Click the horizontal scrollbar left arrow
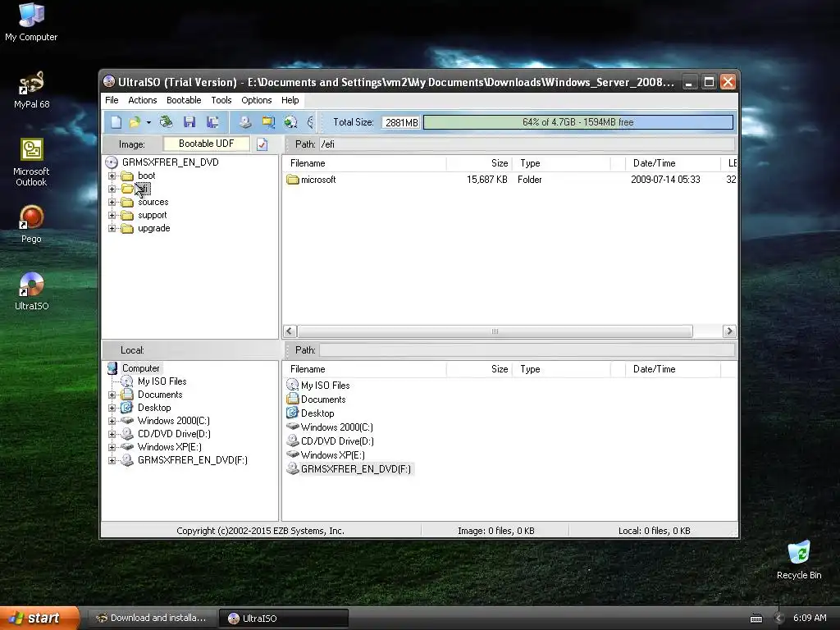The width and height of the screenshot is (840, 630). (x=290, y=331)
